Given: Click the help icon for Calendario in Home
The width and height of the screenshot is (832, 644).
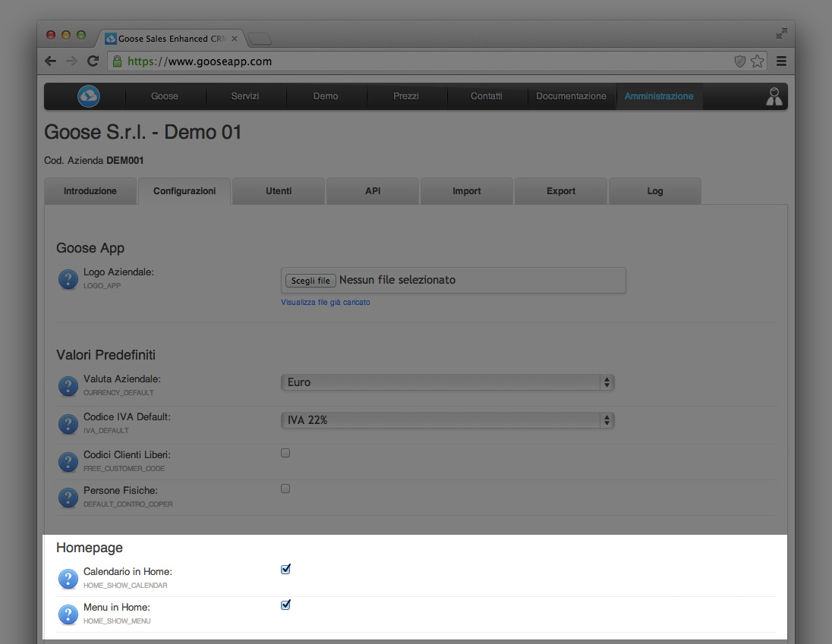Looking at the screenshot, I should tap(68, 578).
